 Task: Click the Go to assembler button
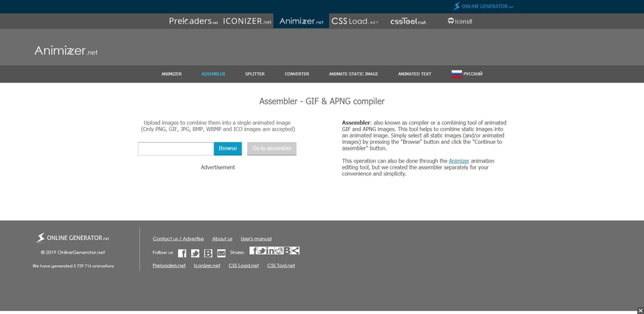point(271,148)
